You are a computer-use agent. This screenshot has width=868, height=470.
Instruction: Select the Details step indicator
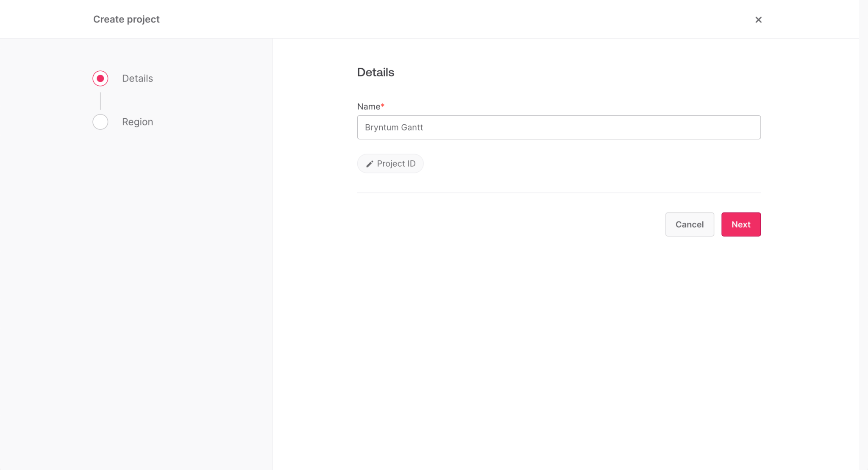point(100,78)
